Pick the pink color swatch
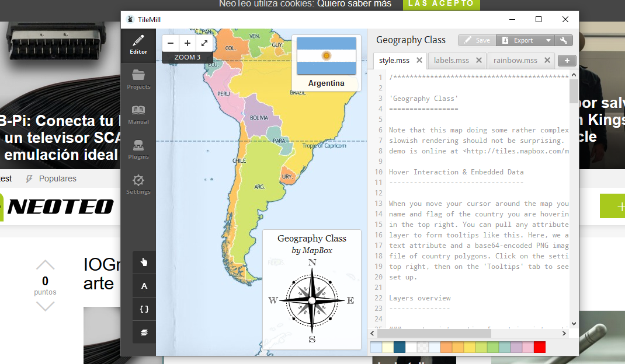Screen dimensions: 625x364 (x=527, y=347)
